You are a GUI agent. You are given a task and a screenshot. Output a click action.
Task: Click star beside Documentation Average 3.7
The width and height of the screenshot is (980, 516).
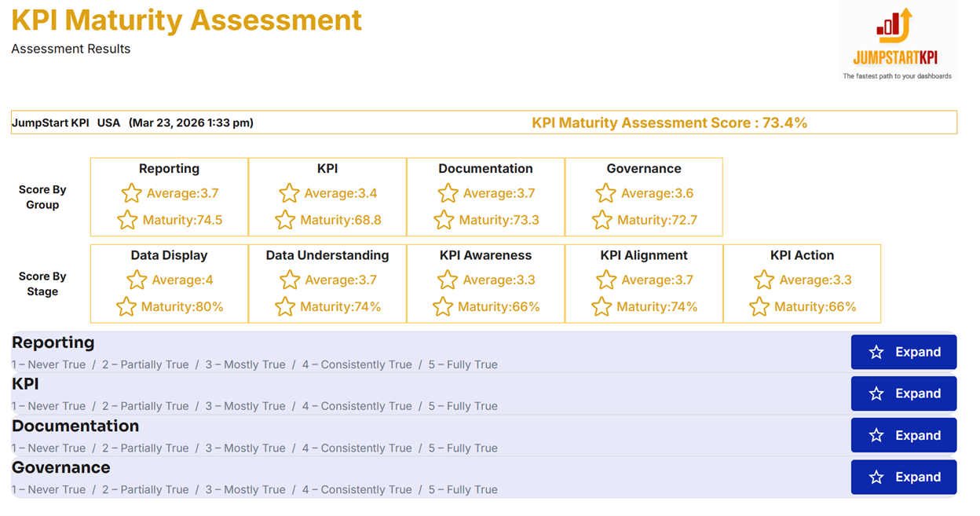click(x=448, y=193)
